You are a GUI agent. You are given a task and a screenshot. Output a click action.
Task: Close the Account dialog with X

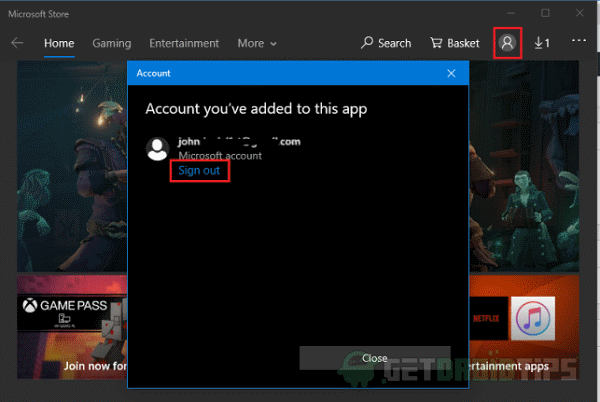(451, 73)
